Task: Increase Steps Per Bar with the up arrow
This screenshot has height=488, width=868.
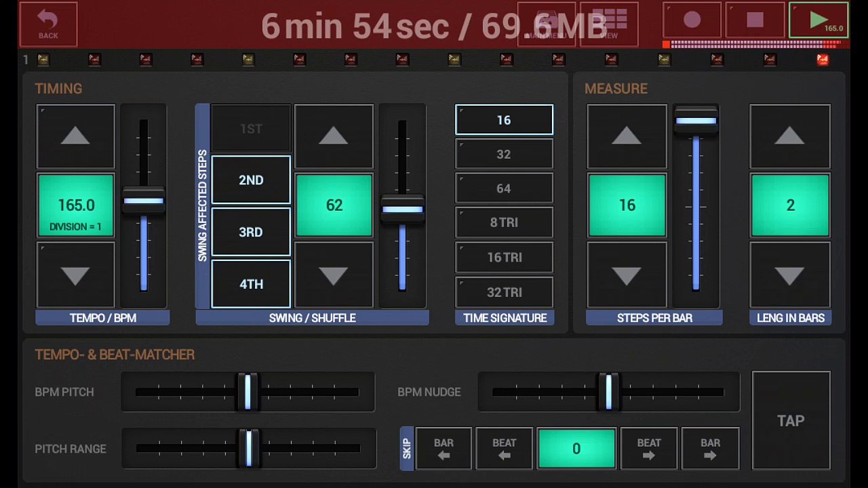Action: [627, 136]
